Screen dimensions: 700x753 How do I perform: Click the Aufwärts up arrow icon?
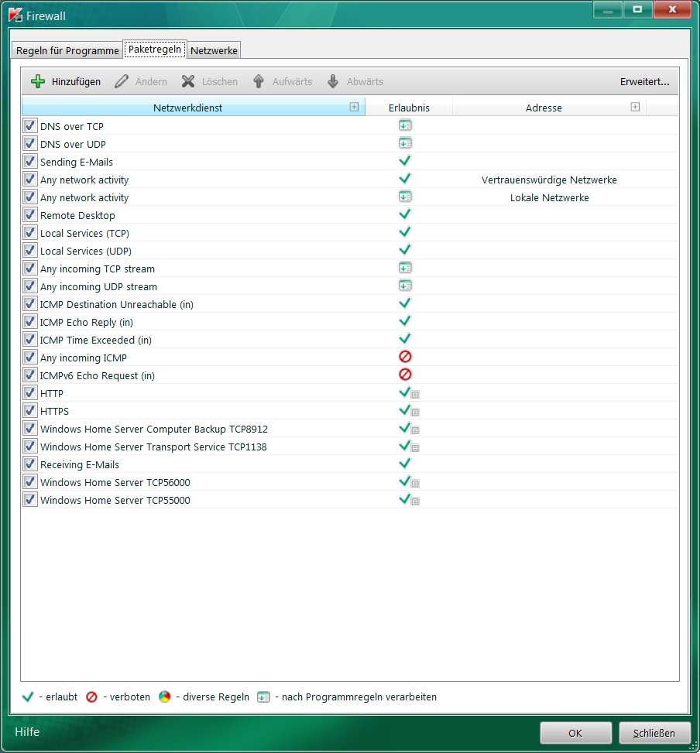tap(259, 81)
